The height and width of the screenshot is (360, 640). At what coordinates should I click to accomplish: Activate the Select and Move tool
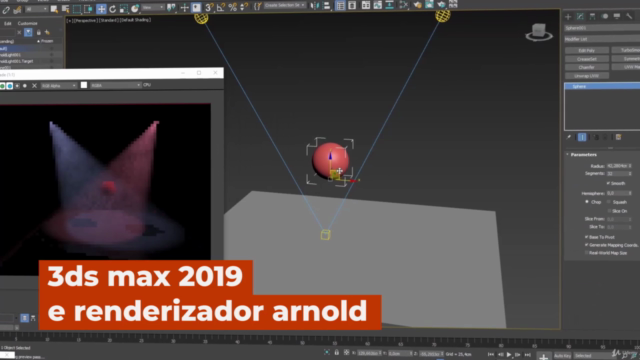[101, 9]
